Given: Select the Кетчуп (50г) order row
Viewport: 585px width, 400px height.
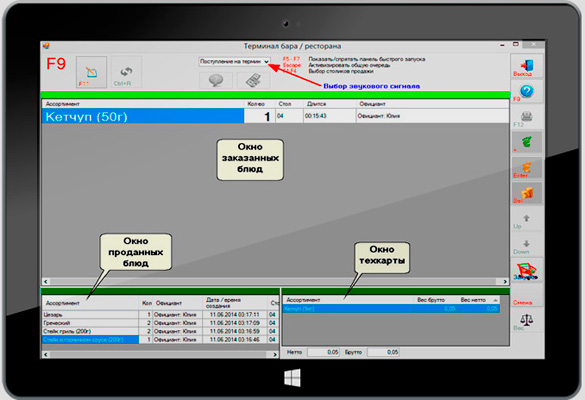Looking at the screenshot, I should [x=275, y=116].
